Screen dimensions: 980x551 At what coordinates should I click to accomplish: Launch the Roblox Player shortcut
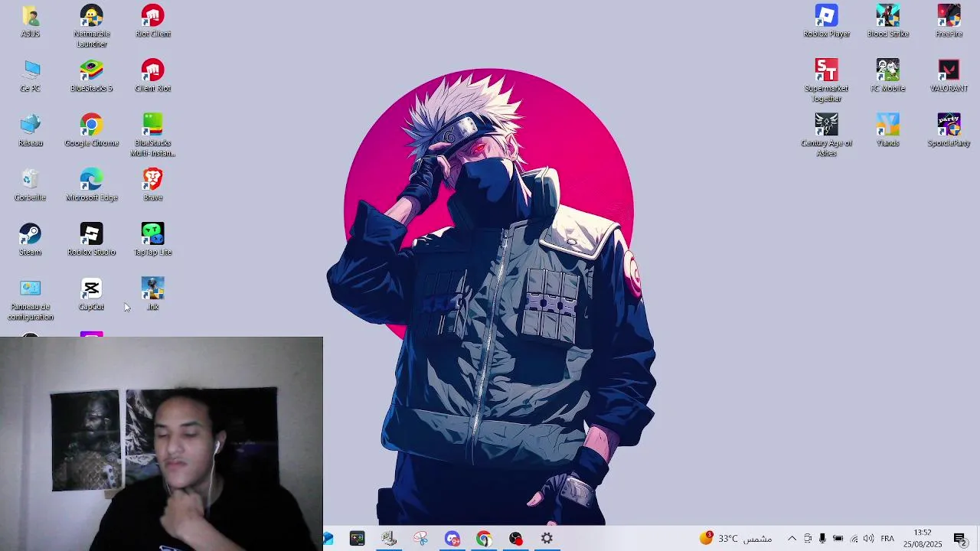[x=826, y=21]
